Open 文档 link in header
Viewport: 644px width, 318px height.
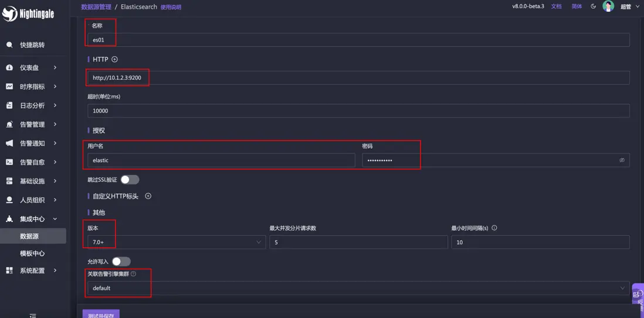tap(556, 6)
